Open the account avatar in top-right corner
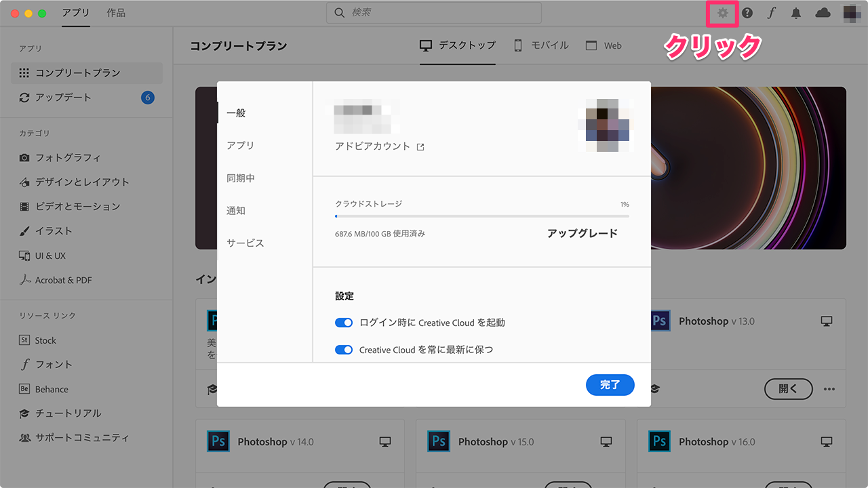Screen dimensions: 868x488 tap(852, 13)
